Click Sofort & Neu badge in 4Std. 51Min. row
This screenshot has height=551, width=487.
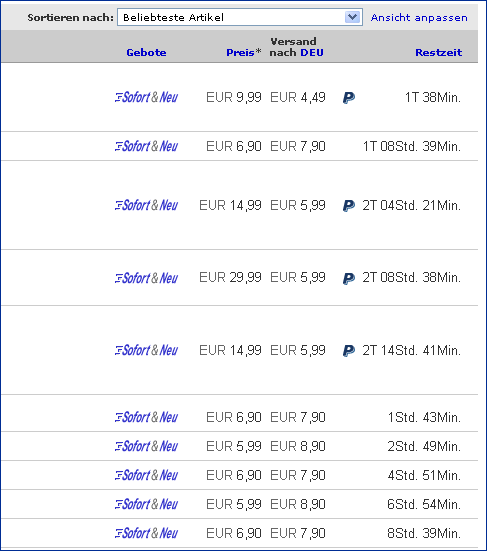pyautogui.click(x=146, y=475)
